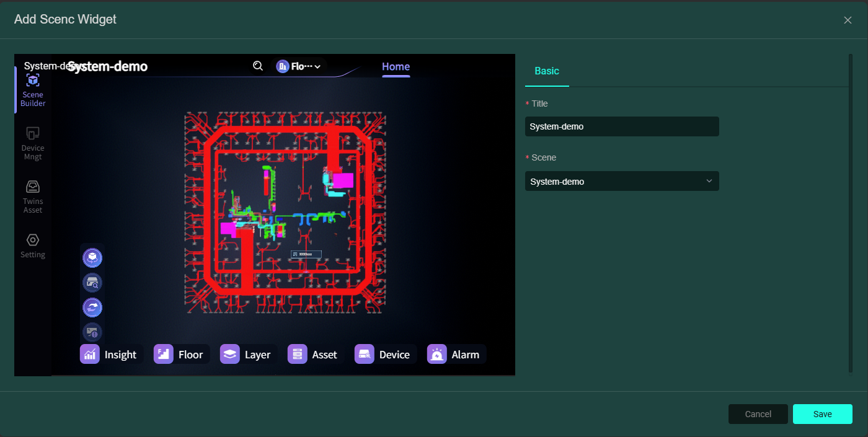Click the Title input field
The image size is (868, 437).
(x=622, y=126)
